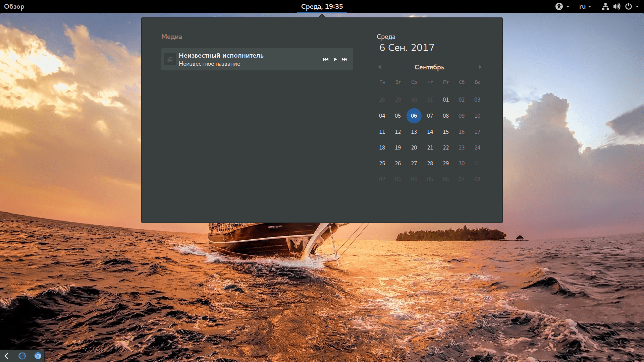Click the music note album art icon
The height and width of the screenshot is (362, 644).
170,59
